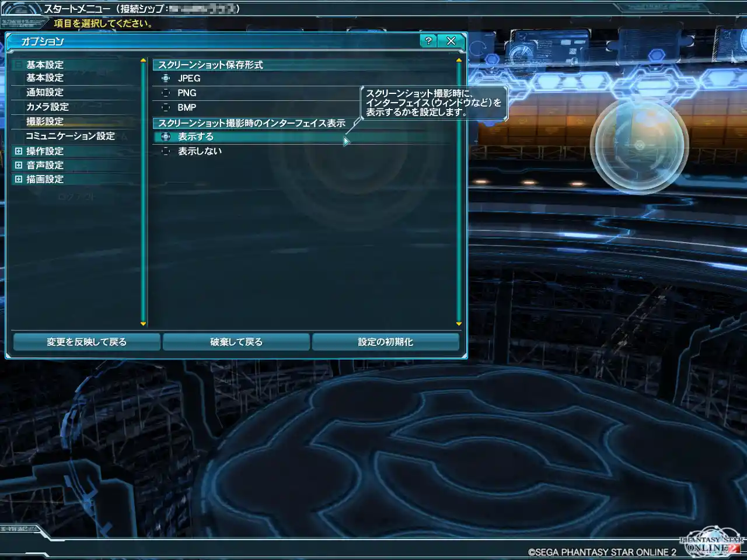Expand the 操作設定 tree node

pos(19,151)
